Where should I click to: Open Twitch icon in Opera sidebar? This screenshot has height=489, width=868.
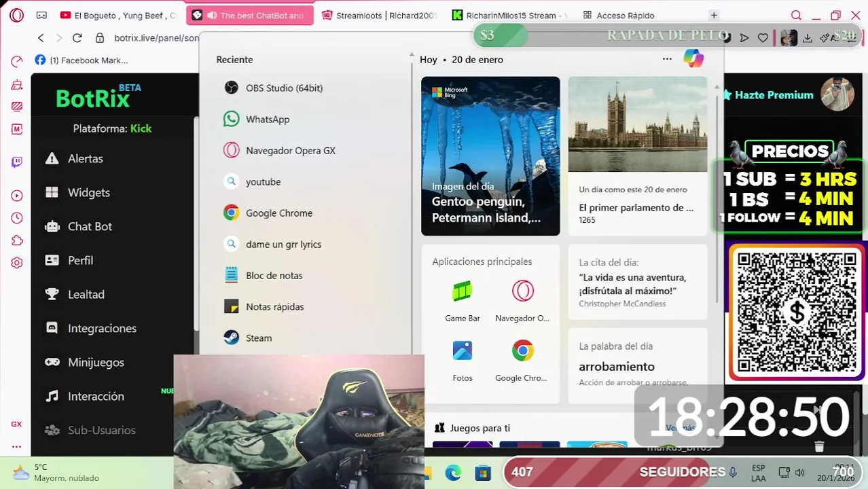pos(17,162)
